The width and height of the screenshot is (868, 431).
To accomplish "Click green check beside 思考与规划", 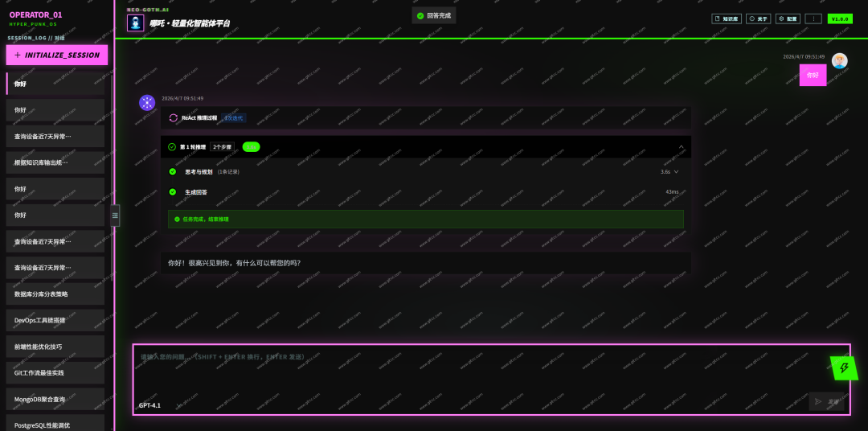I will [173, 172].
